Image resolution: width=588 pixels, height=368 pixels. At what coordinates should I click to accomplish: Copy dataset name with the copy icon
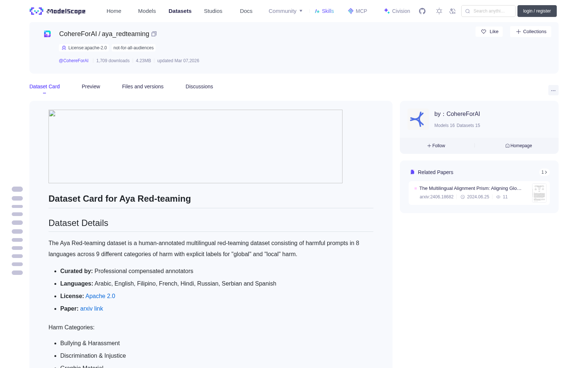[x=154, y=34]
